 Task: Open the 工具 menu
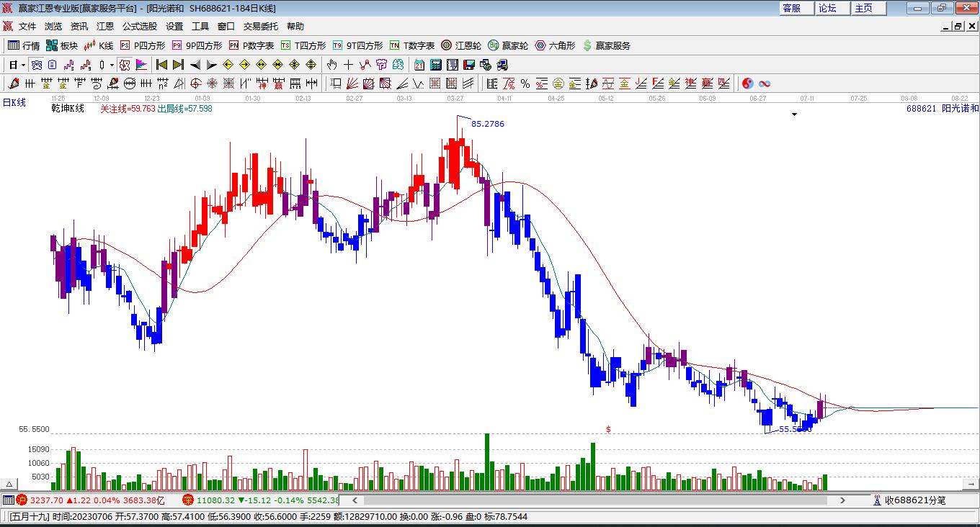point(200,27)
